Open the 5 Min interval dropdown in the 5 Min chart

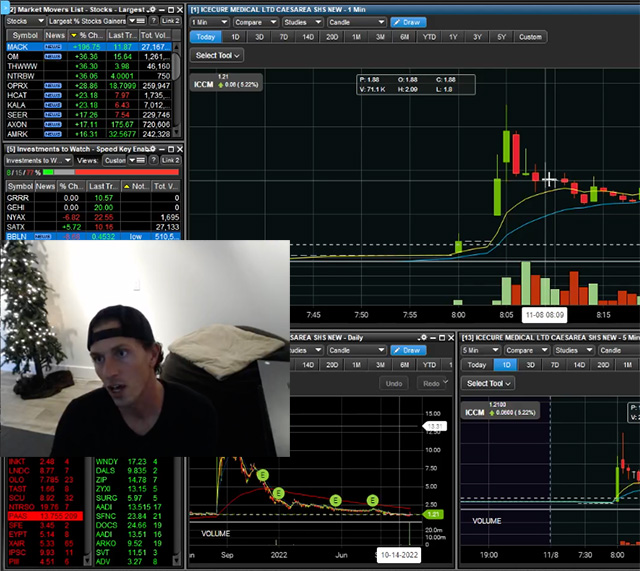[x=480, y=350]
